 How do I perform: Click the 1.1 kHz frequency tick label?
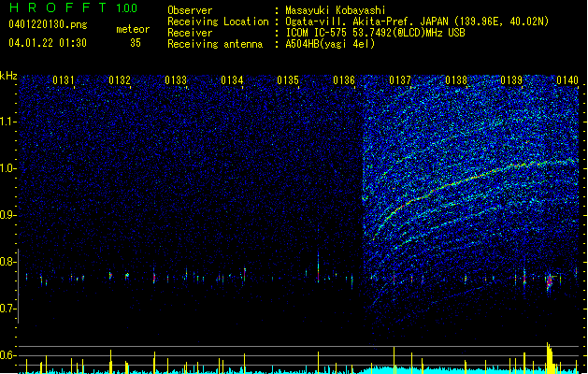pyautogui.click(x=8, y=122)
